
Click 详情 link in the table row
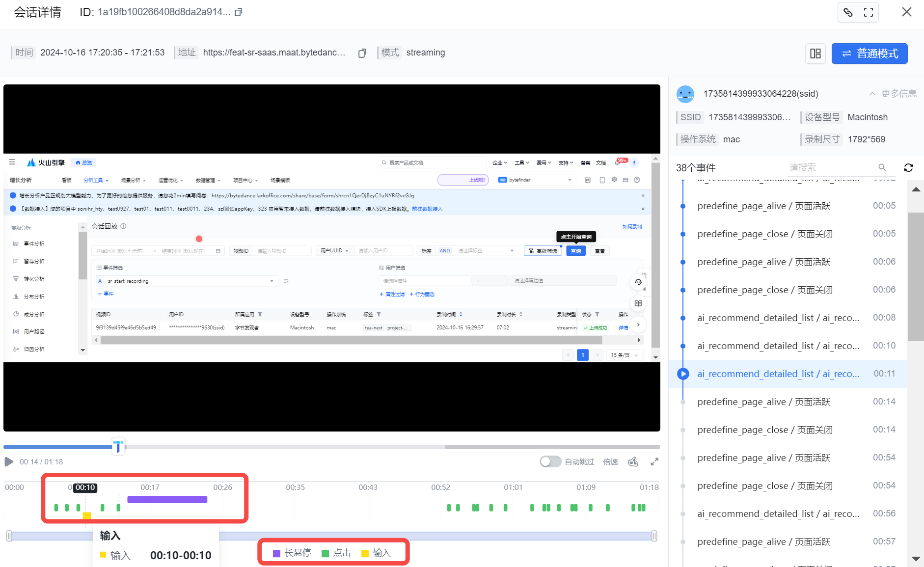(623, 328)
